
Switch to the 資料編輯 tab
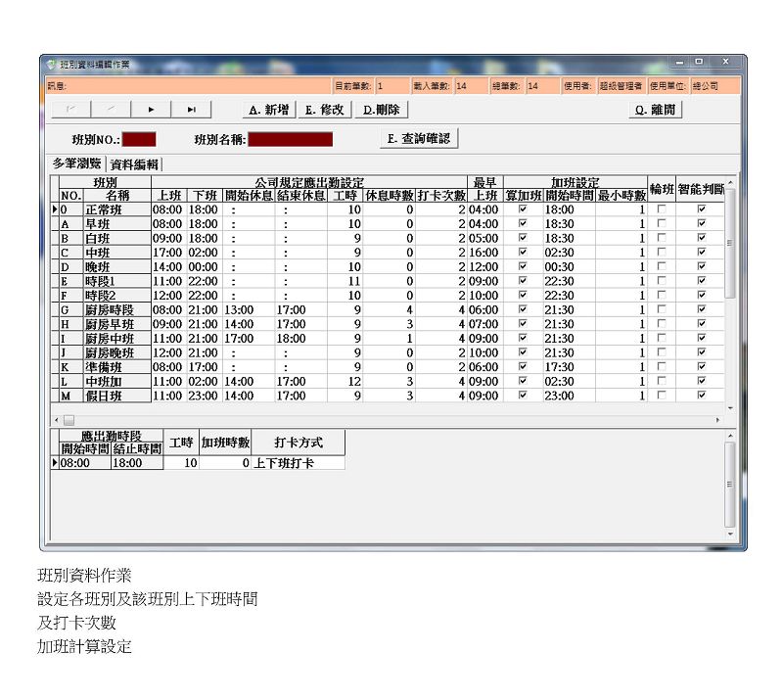click(x=135, y=164)
